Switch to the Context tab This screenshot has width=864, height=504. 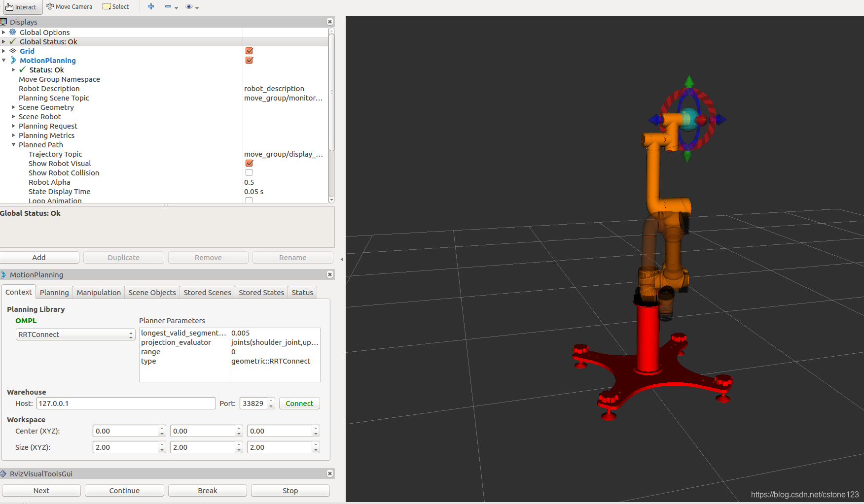19,292
